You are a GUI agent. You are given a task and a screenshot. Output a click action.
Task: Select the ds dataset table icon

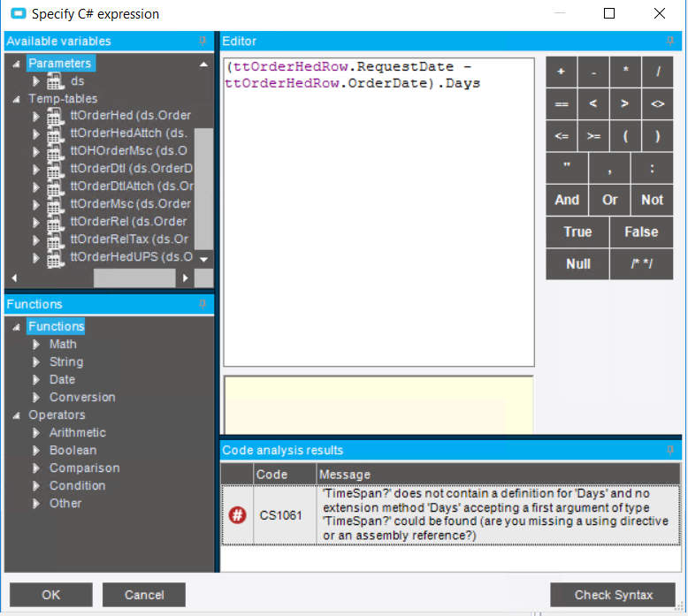(x=56, y=81)
